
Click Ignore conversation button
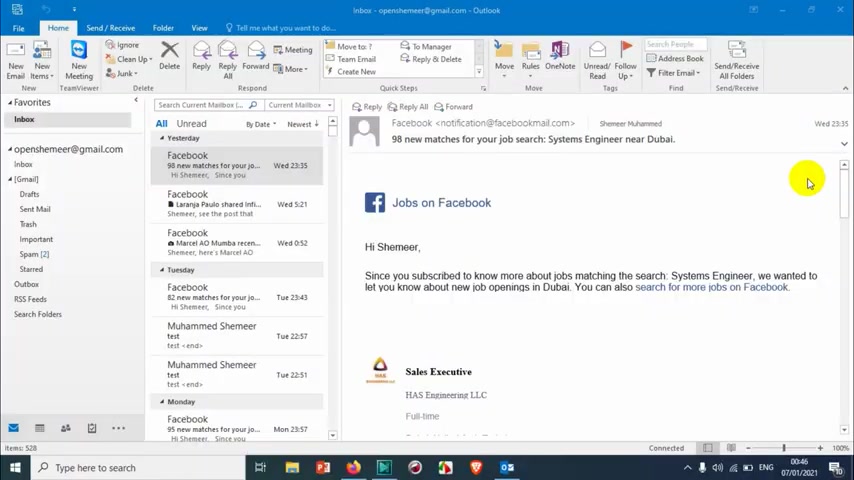(123, 45)
